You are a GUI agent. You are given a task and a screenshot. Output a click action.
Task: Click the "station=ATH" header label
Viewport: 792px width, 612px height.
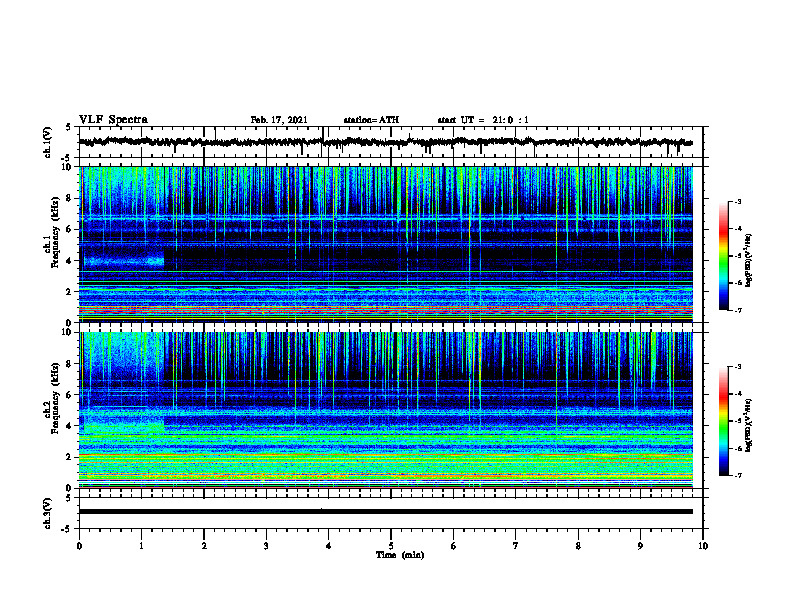[x=371, y=120]
